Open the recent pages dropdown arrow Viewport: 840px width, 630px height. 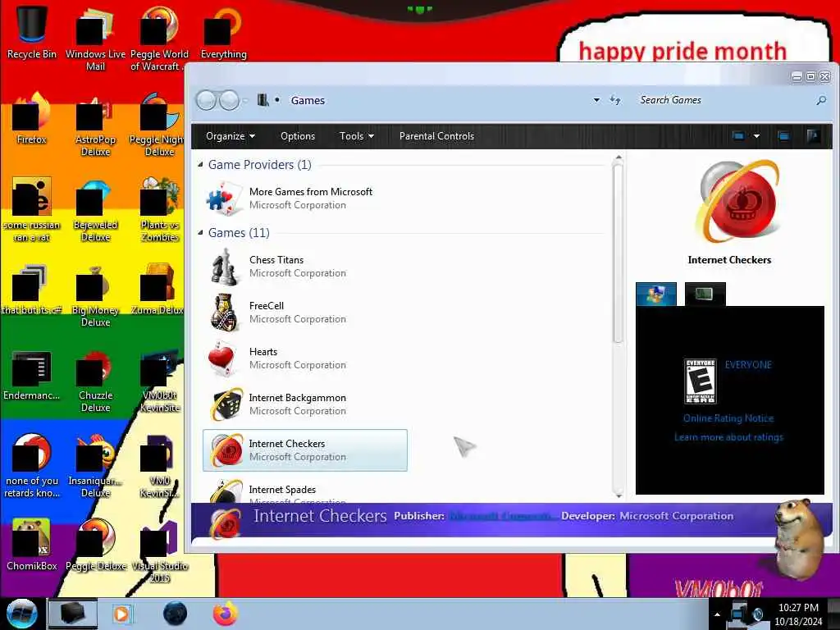pyautogui.click(x=245, y=100)
